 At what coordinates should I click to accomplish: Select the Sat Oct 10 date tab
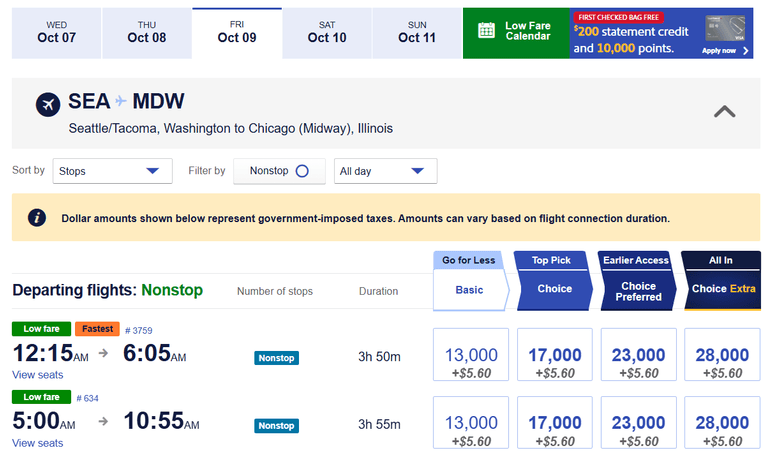click(327, 33)
